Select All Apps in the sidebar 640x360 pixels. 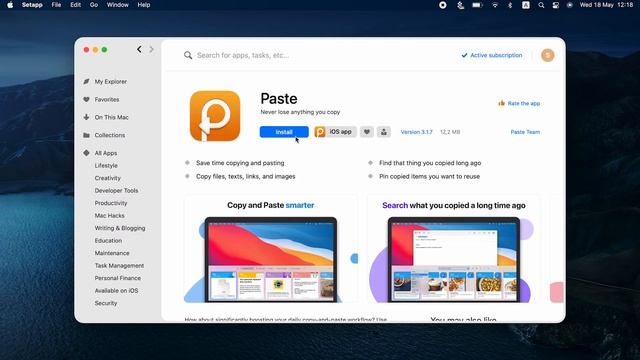106,153
